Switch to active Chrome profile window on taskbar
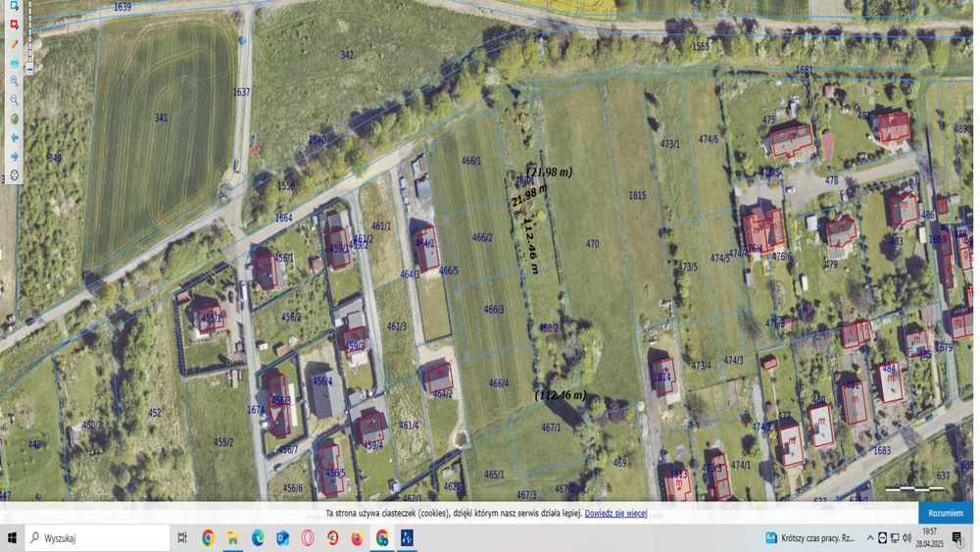This screenshot has height=552, width=980. click(382, 537)
